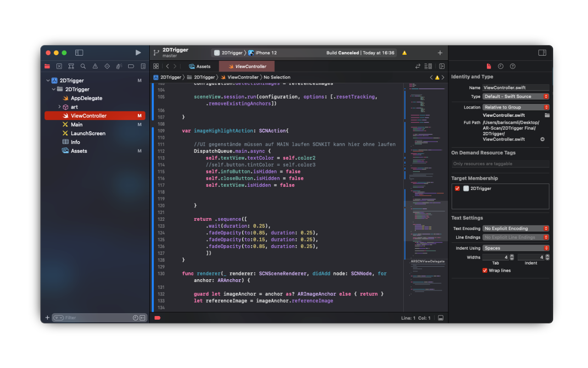Open the Indent Using dropdown
Screen dimensions: 588x368
[x=516, y=248]
